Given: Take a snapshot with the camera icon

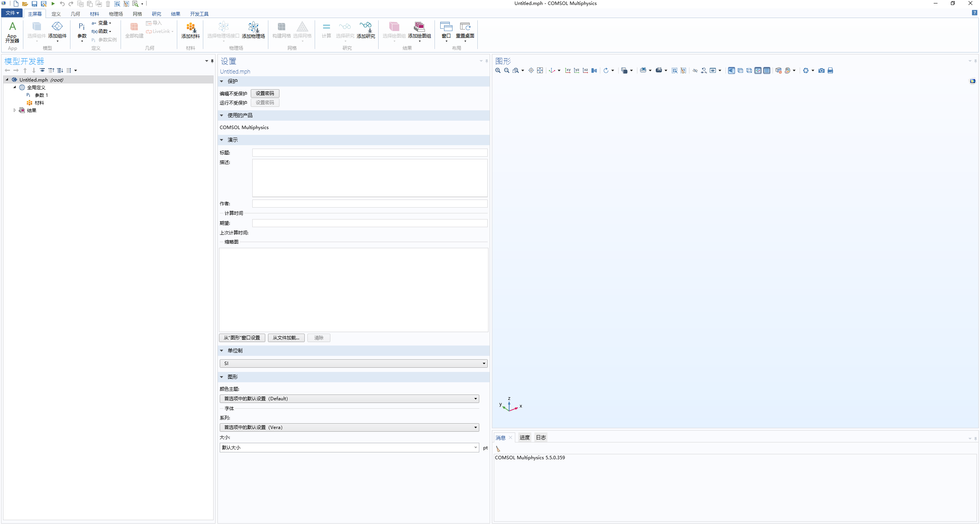Looking at the screenshot, I should click(x=821, y=70).
